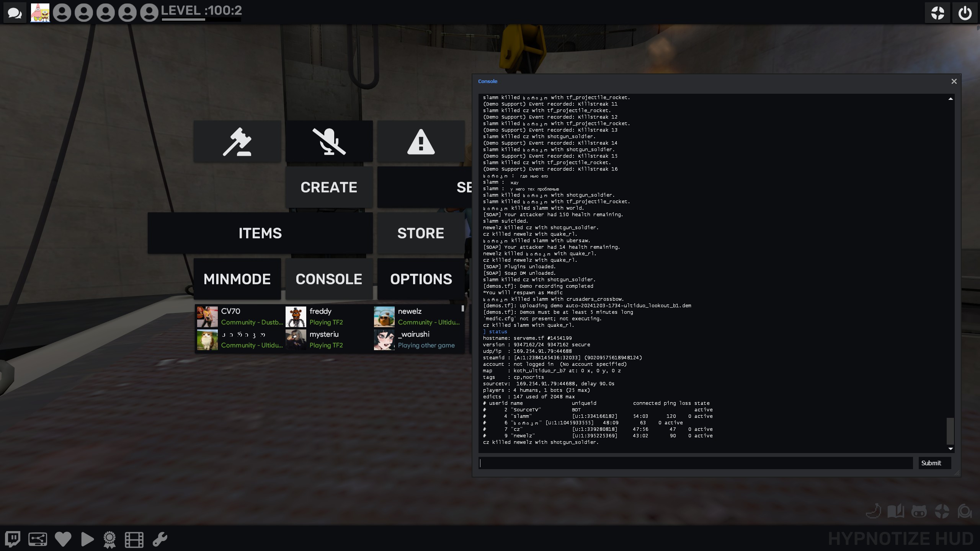Open the GameBanana banana icon
980x551 pixels.
[873, 511]
